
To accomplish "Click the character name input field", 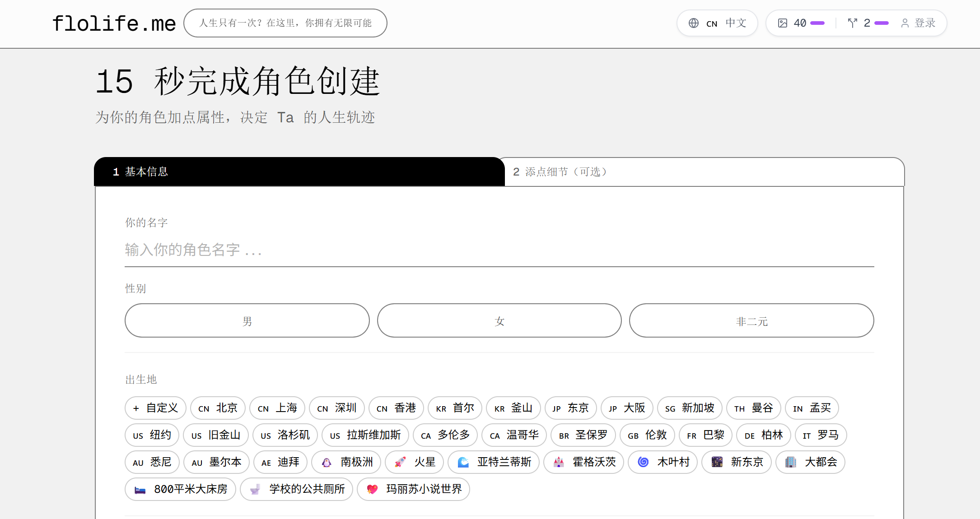I will (499, 250).
